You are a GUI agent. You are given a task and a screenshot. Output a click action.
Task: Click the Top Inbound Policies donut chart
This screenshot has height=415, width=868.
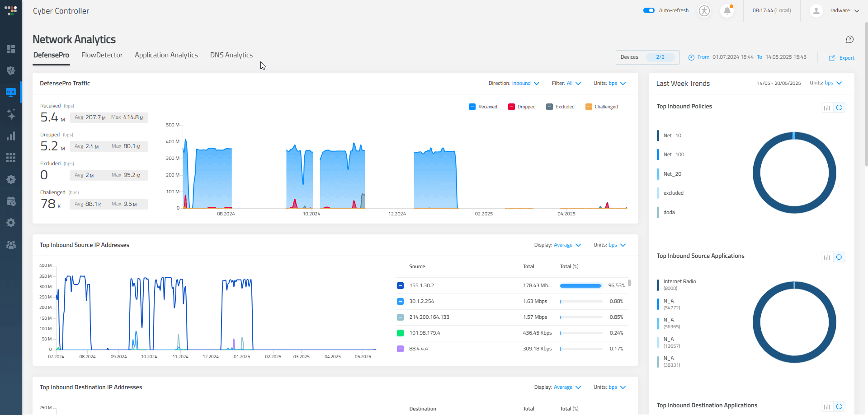[x=794, y=173]
